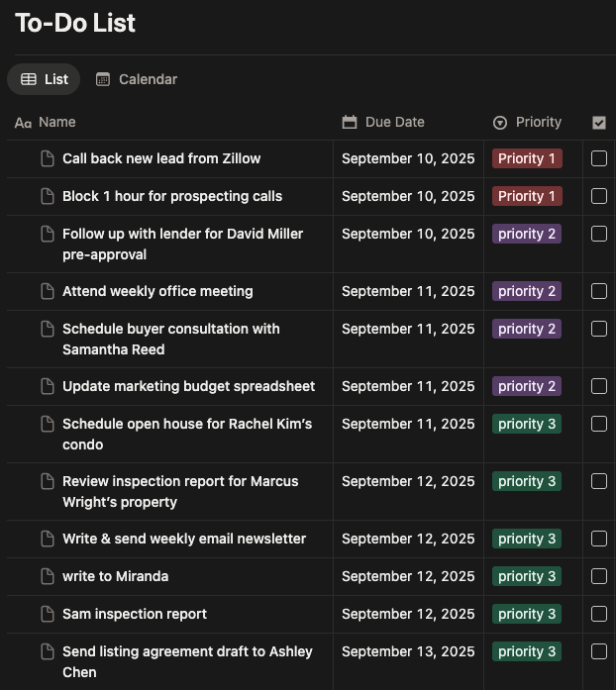616x690 pixels.
Task: Click page icon beside Call back new lead from Zillow
Action: [47, 158]
